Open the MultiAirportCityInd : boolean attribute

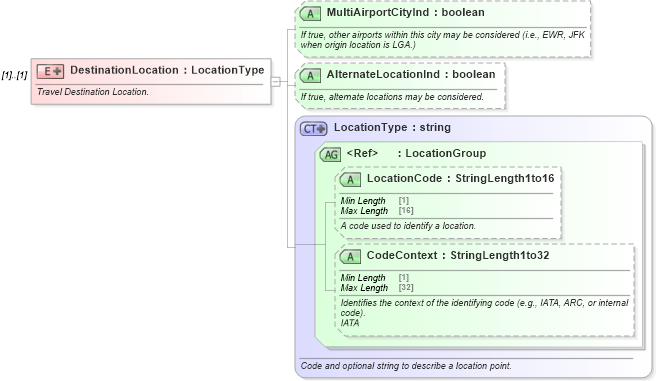[405, 13]
